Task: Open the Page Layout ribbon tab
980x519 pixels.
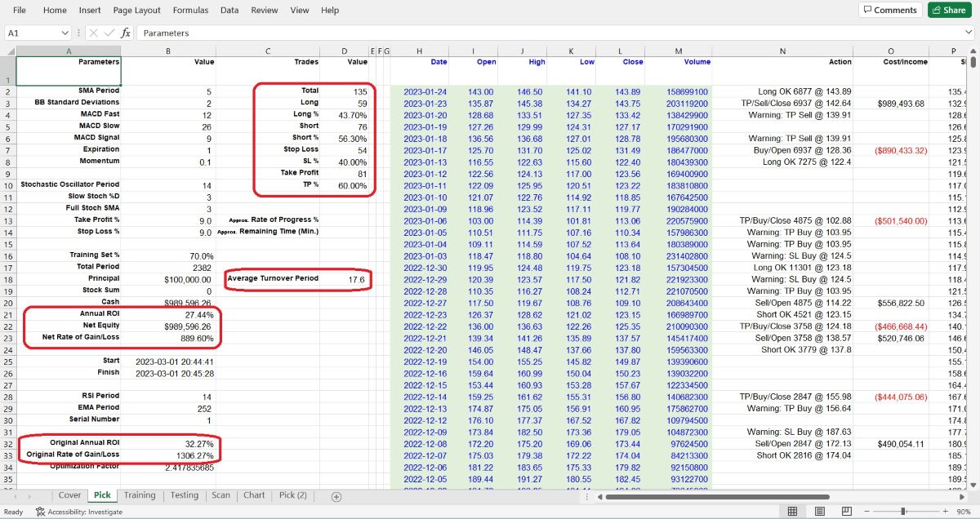Action: pos(136,10)
